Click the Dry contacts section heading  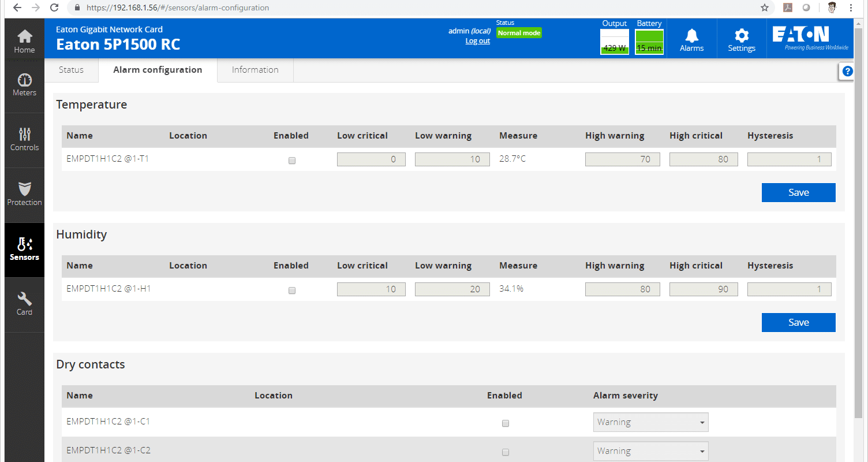91,364
